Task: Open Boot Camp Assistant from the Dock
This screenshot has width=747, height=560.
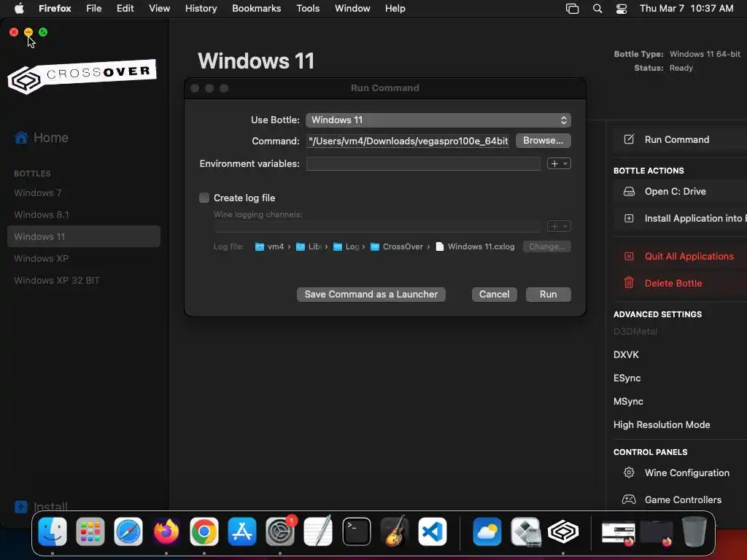Action: tap(525, 532)
